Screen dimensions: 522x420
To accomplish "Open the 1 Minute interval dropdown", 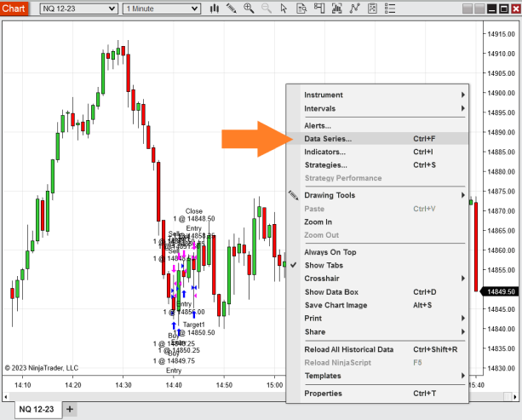I will pos(162,9).
